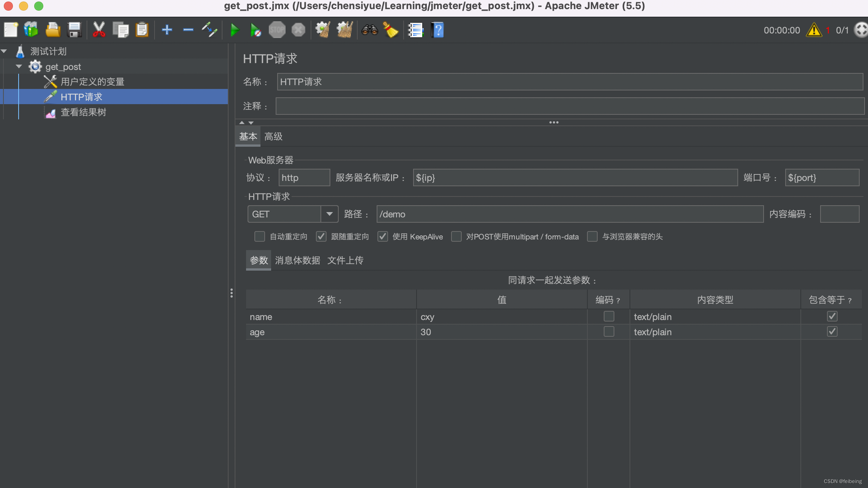Enable 对POST使用multipart / form-data checkbox
This screenshot has width=868, height=488.
point(456,236)
